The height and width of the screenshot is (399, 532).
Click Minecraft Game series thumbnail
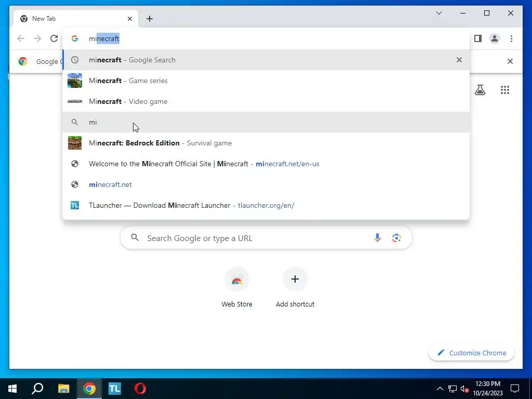click(75, 81)
